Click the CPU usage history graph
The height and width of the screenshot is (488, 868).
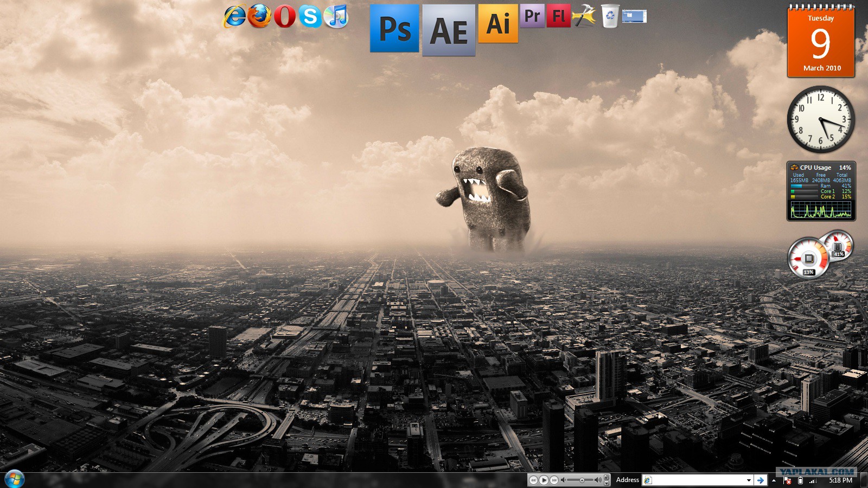point(821,209)
